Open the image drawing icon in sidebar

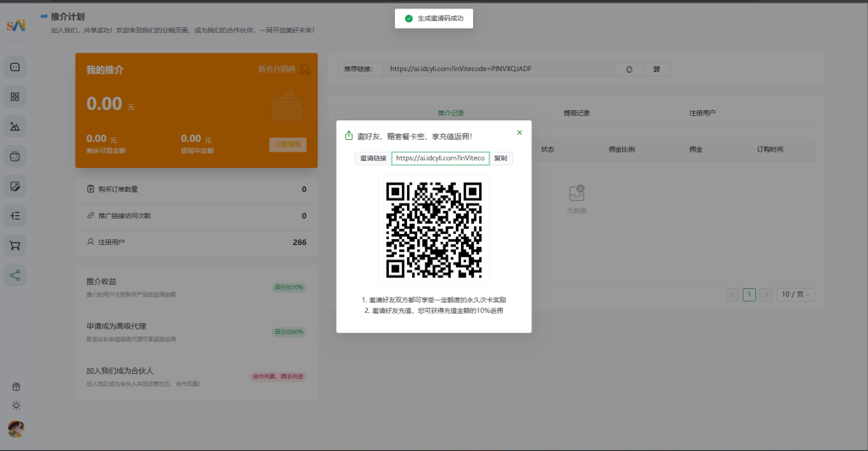(x=14, y=126)
